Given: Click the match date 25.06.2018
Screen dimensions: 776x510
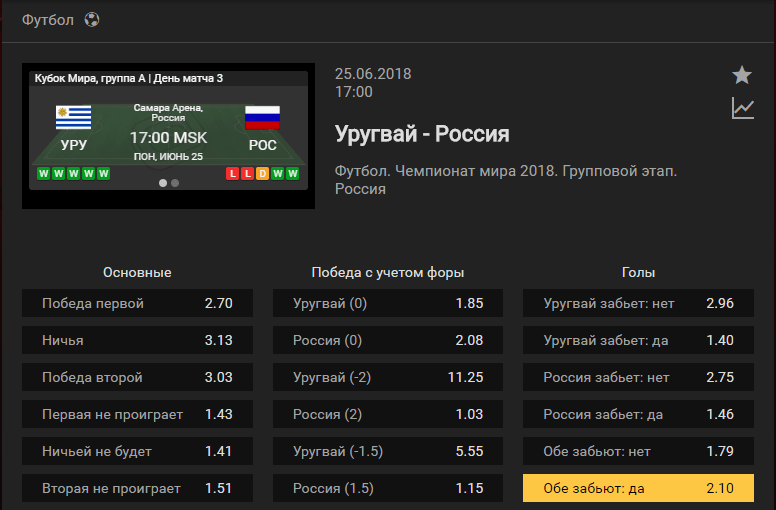Looking at the screenshot, I should (x=373, y=74).
